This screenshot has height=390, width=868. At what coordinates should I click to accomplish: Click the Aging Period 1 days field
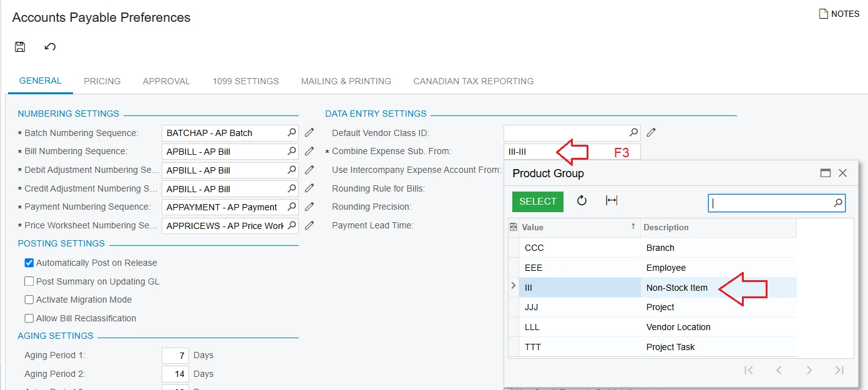[175, 355]
